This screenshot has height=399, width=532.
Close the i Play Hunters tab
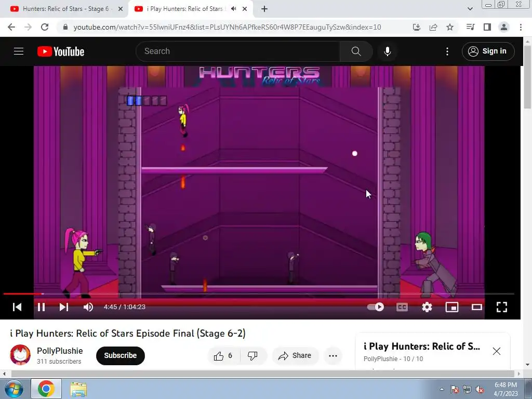pos(245,9)
